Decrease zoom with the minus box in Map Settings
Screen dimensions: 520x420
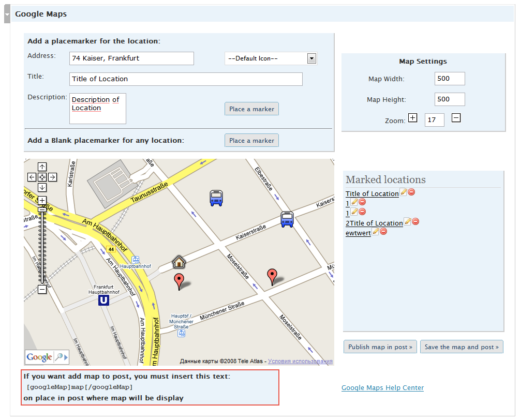456,118
